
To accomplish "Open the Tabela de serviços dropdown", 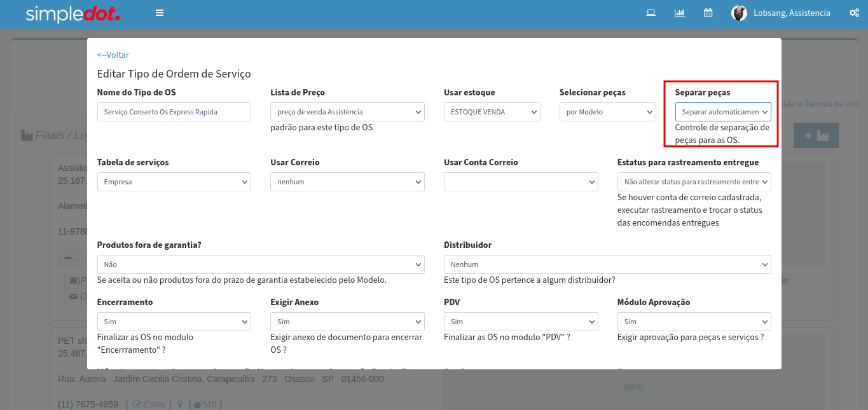I will pos(174,182).
